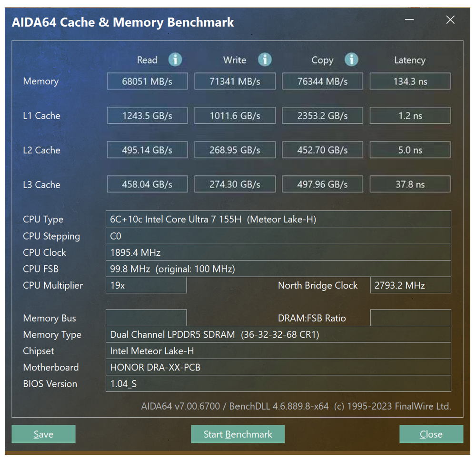
Task: Click L2 Cache latency 5.0 ns
Action: [410, 150]
